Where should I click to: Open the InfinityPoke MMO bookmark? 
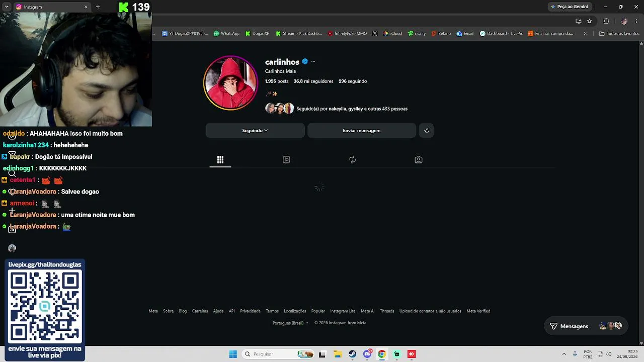point(347,34)
